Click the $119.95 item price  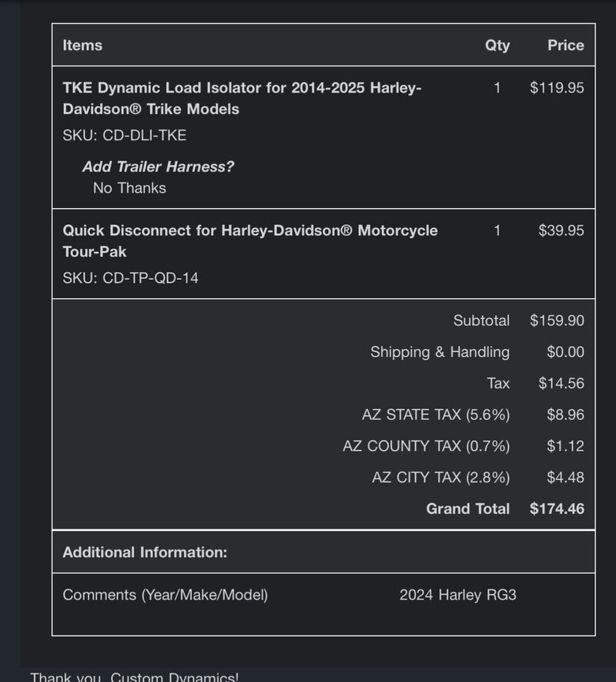(x=557, y=88)
